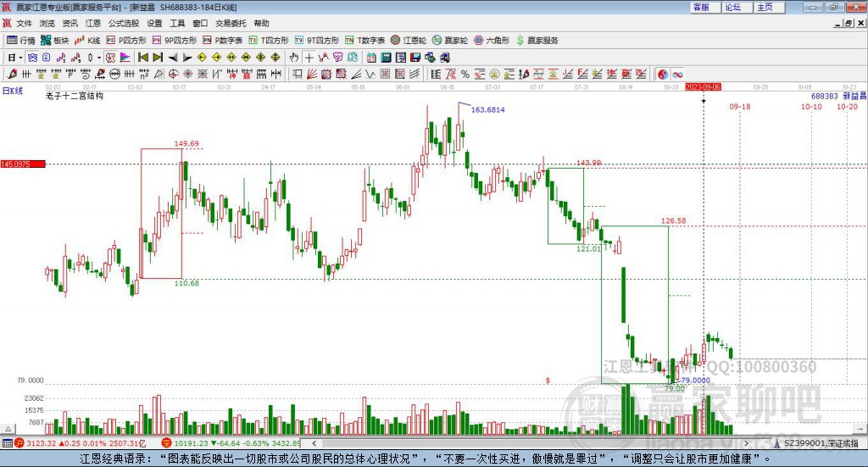Click the SZ399001 深证成指 status entry
This screenshot has height=467, width=868.
[x=816, y=443]
